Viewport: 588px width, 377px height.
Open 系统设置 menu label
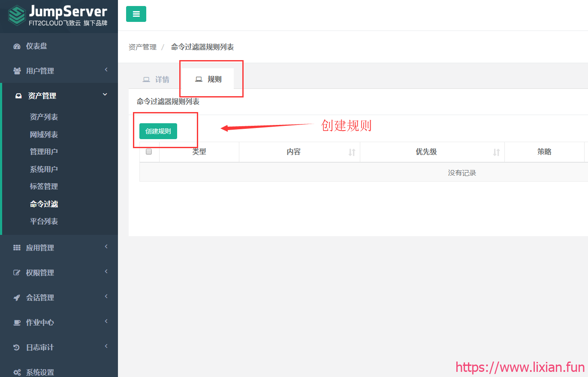click(40, 372)
